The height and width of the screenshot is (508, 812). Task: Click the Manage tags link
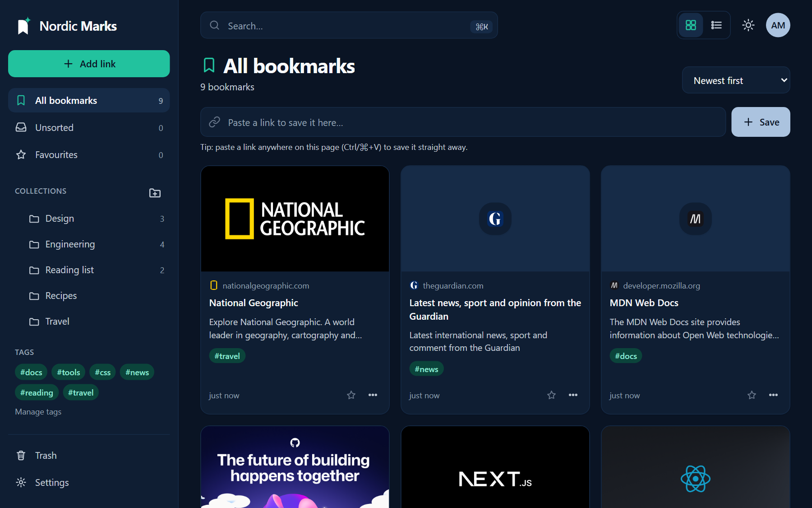coord(38,412)
